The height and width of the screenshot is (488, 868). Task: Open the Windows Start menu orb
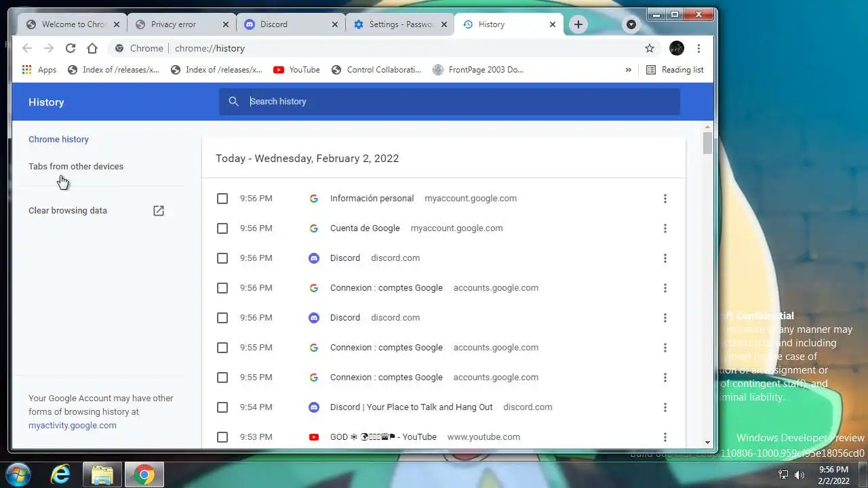tap(18, 474)
